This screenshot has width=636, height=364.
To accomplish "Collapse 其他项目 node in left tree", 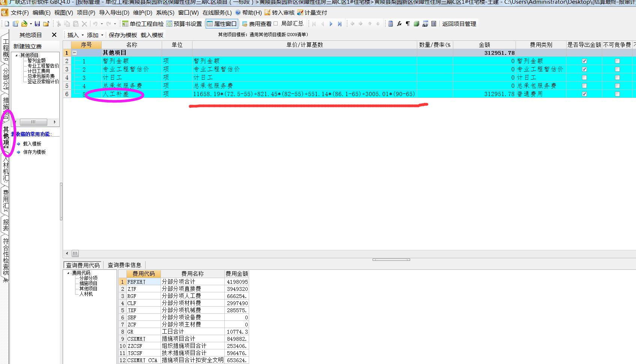I will coord(17,55).
